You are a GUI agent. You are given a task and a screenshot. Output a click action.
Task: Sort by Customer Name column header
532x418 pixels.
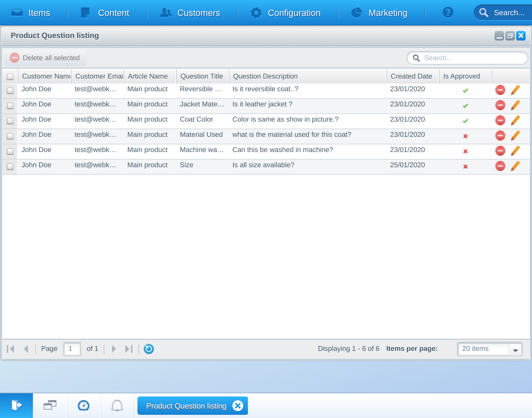point(45,76)
